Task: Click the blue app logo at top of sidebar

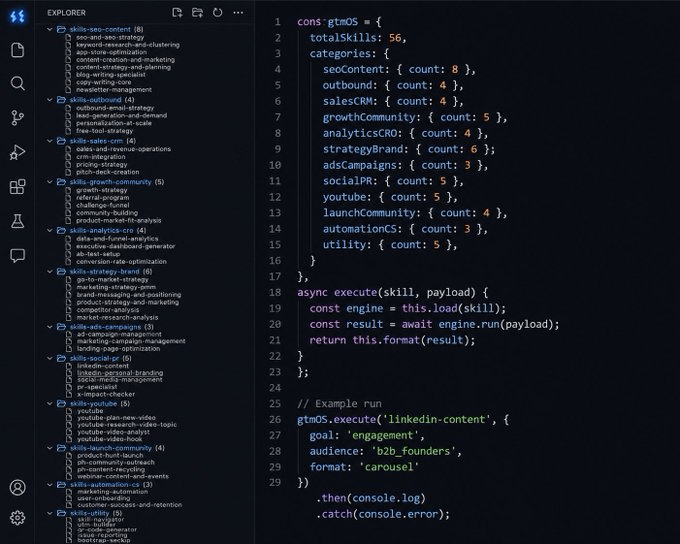Action: (17, 16)
